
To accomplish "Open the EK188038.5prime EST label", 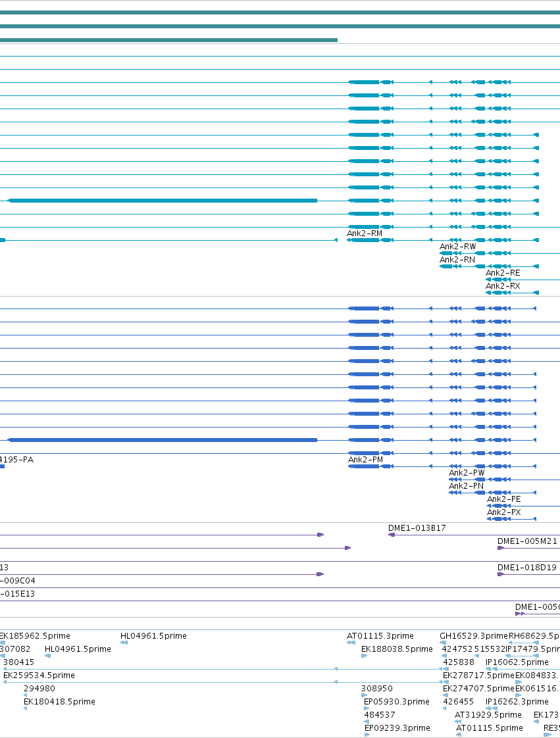I will coord(397,649).
